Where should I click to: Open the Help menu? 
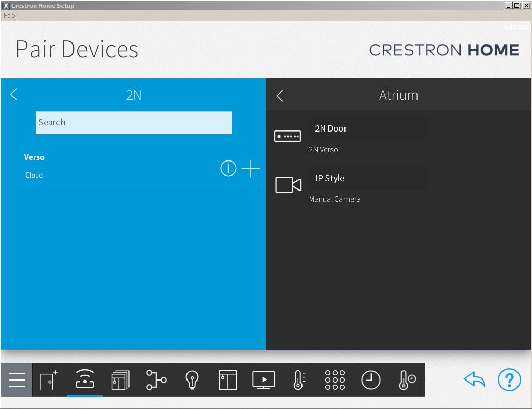pyautogui.click(x=9, y=16)
